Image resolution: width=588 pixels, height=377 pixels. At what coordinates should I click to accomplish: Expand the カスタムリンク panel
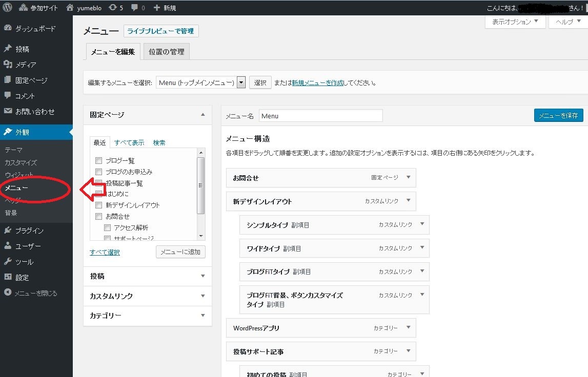pos(147,296)
